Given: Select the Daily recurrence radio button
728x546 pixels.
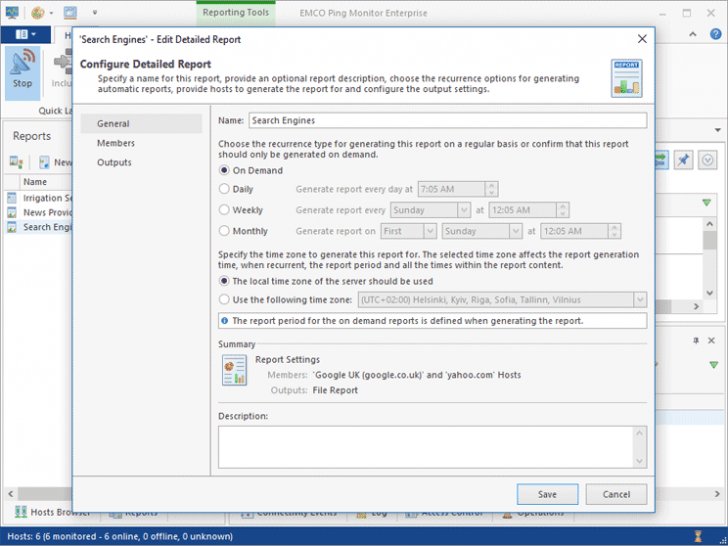Looking at the screenshot, I should tap(224, 189).
